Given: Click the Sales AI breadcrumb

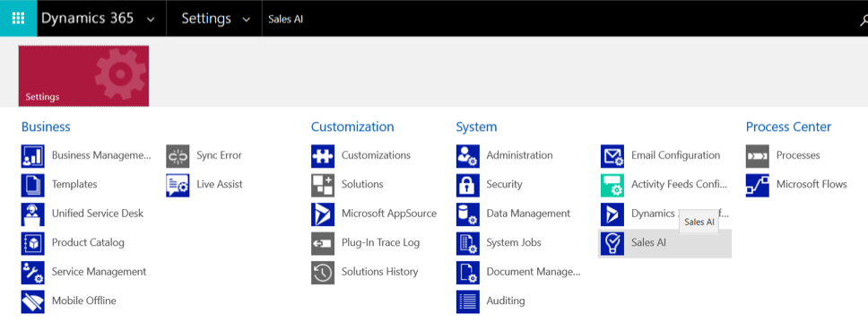Looking at the screenshot, I should tap(286, 20).
